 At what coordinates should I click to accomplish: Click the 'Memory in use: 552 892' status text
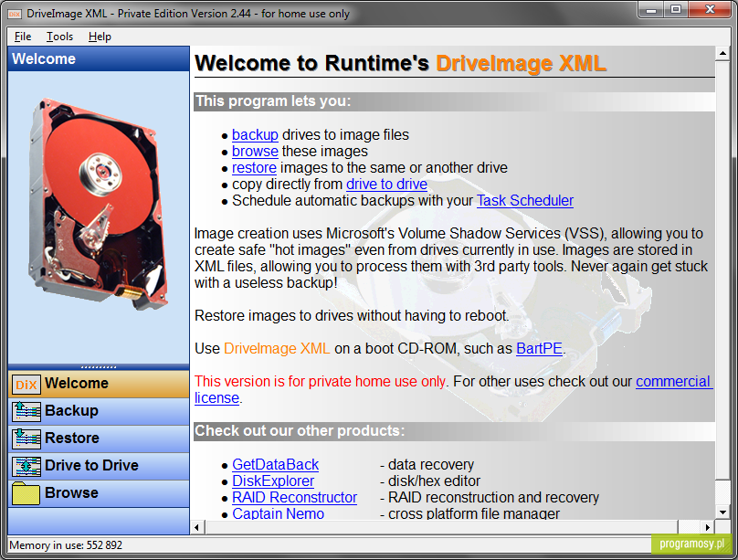tap(66, 545)
